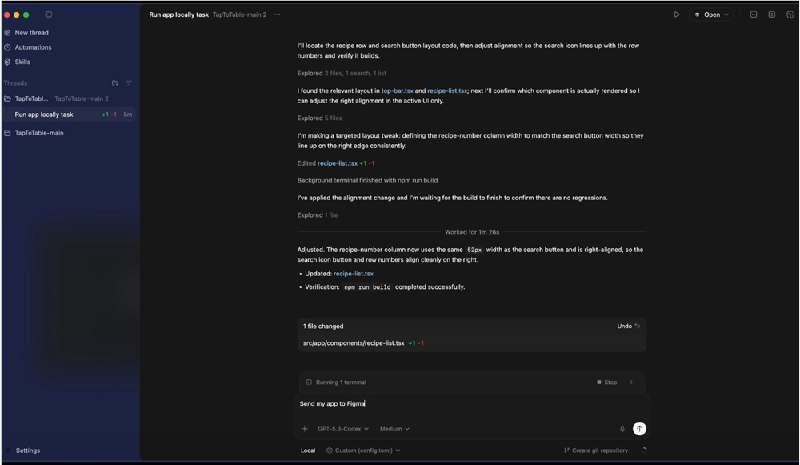Click the '1 file changed' header text
Screen dimensions: 800x465
(x=323, y=326)
